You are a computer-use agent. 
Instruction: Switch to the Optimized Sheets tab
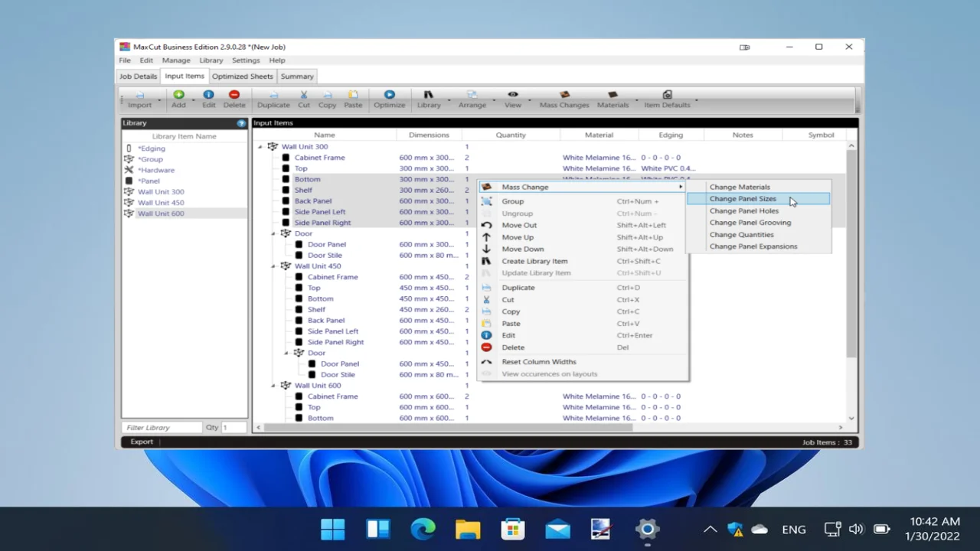point(242,77)
